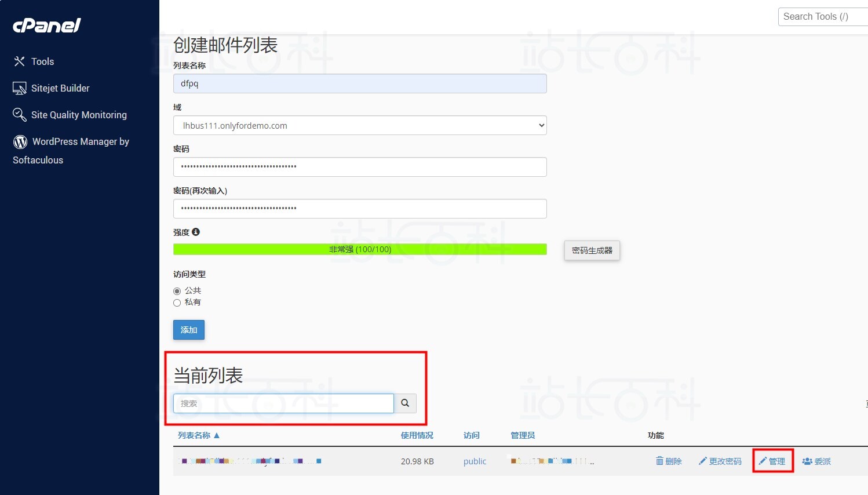Click the Site Quality Monitoring magnifier icon
Screen dimensions: 868x495
pyautogui.click(x=20, y=115)
